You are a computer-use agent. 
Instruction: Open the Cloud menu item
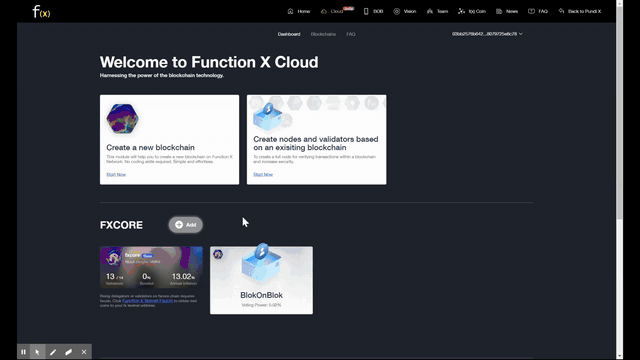point(337,11)
